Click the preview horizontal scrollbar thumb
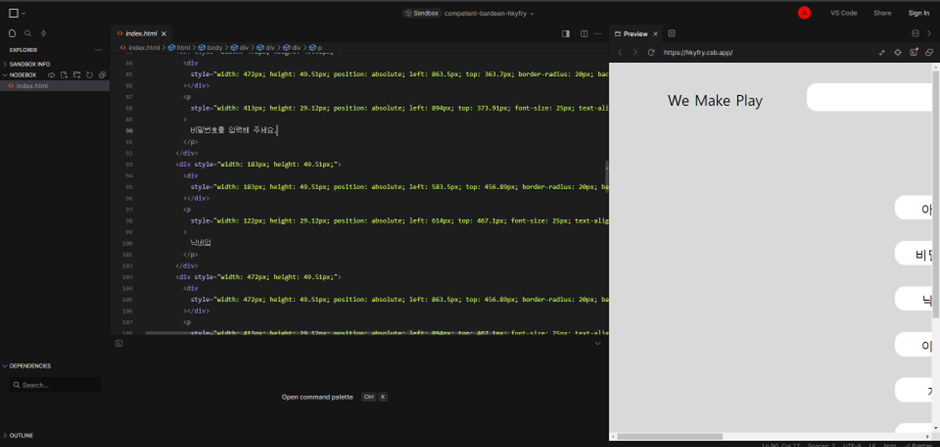 [670, 436]
